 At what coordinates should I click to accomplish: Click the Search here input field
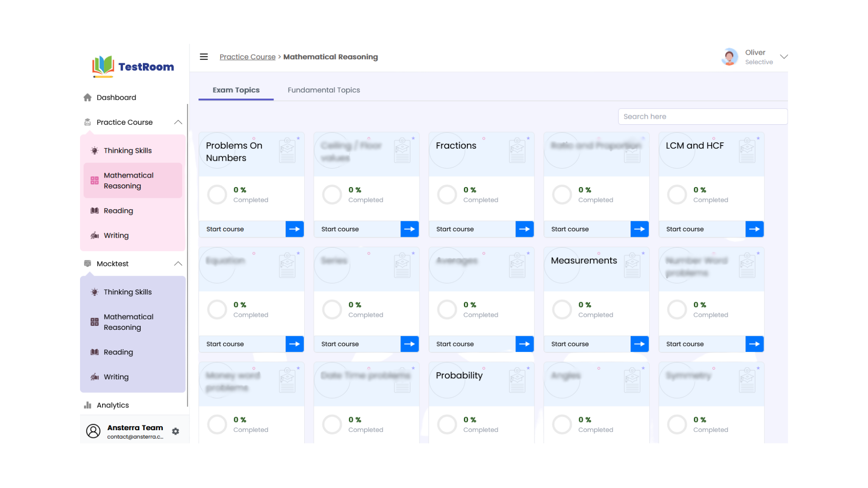click(x=703, y=117)
